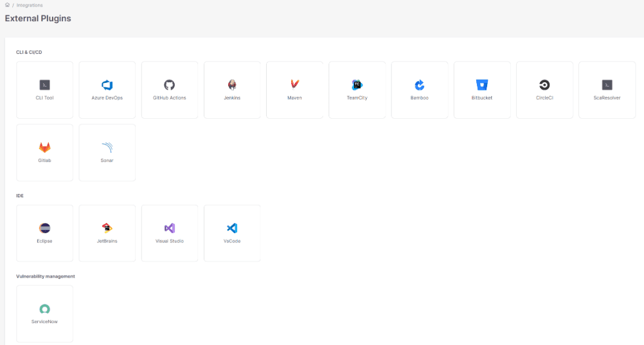Click the Integrations breadcrumb link
644x345 pixels.
30,5
